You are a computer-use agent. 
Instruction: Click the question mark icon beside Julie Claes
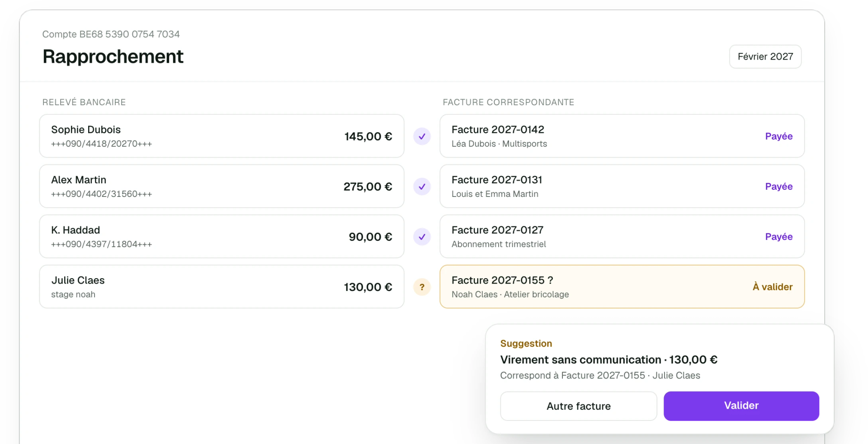(x=422, y=287)
